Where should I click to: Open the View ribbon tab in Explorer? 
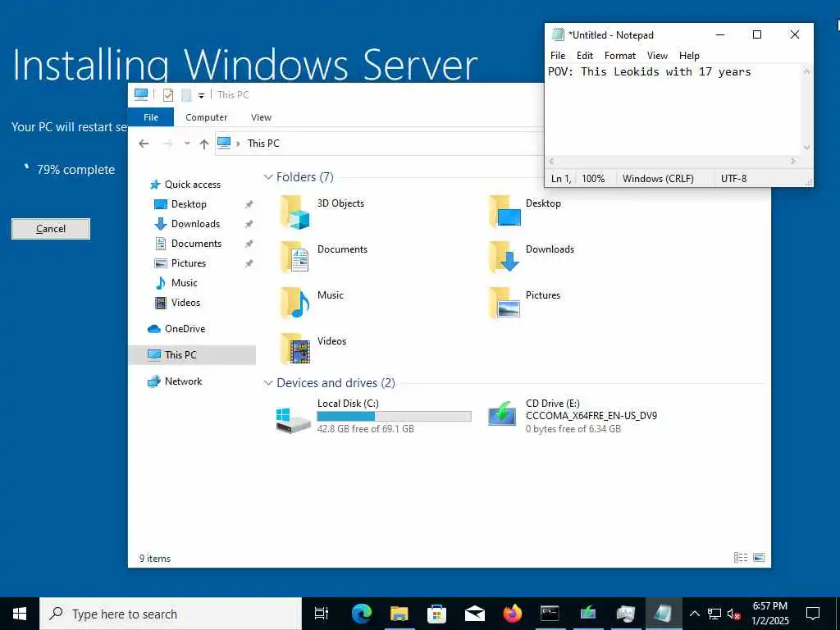[261, 117]
